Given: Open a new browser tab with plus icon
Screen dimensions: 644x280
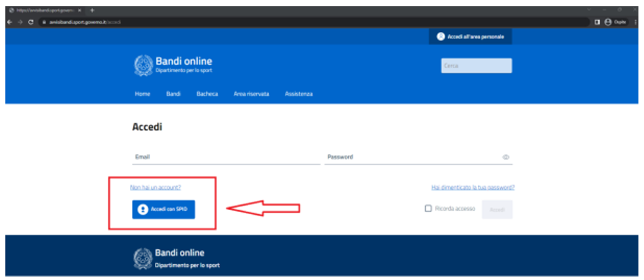Looking at the screenshot, I should 92,10.
